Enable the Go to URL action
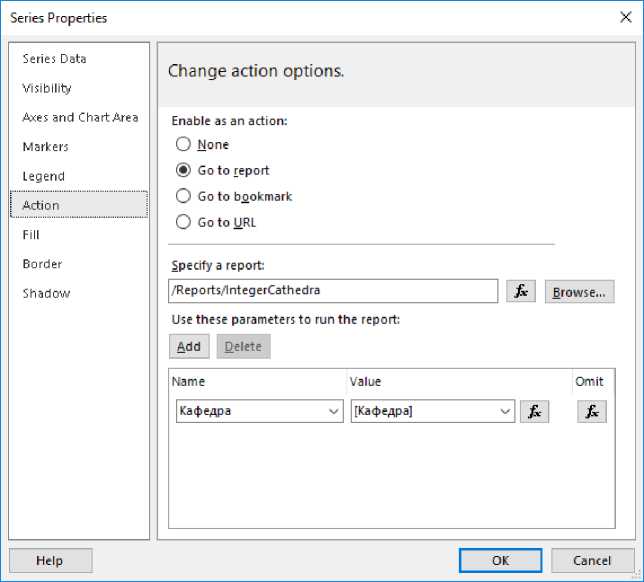This screenshot has height=582, width=644. click(x=184, y=222)
